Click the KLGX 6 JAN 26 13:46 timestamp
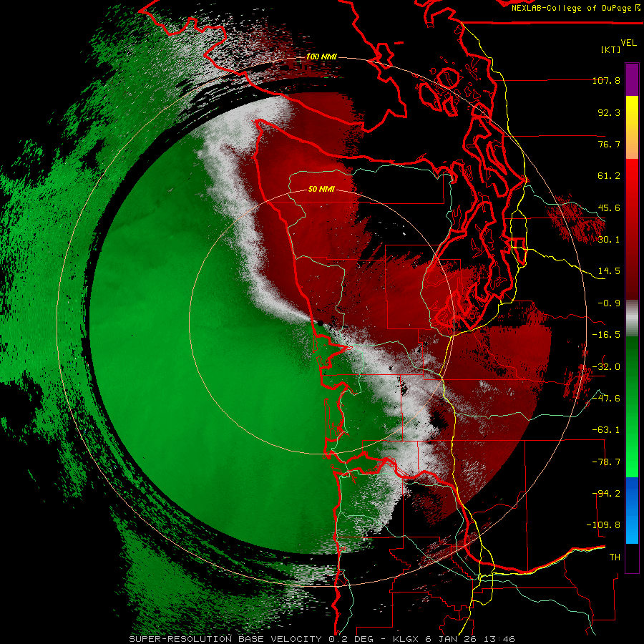The height and width of the screenshot is (644, 644). [x=454, y=639]
